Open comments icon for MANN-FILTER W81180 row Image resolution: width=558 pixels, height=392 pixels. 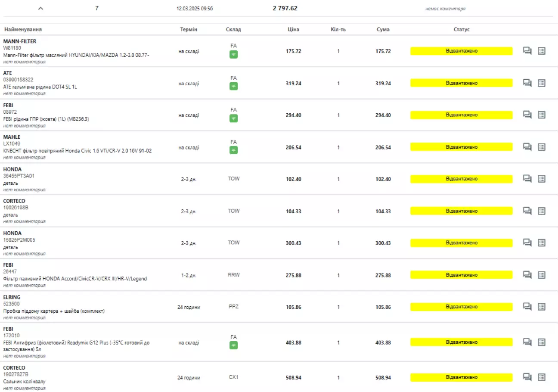527,51
